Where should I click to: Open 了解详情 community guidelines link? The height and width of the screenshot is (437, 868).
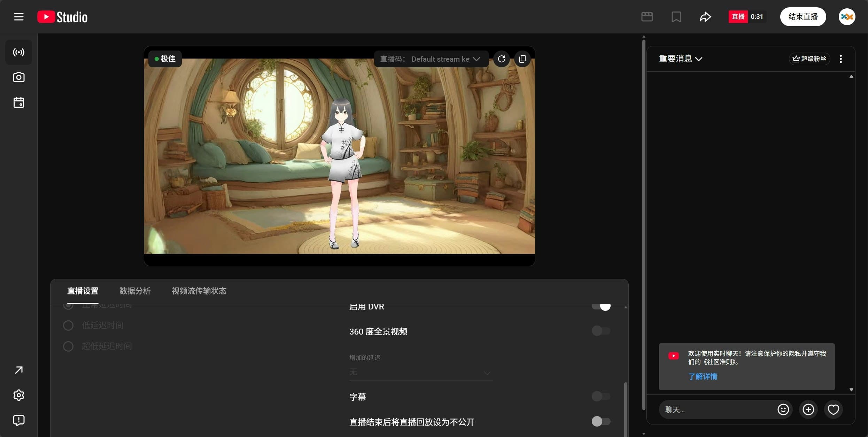(x=703, y=377)
